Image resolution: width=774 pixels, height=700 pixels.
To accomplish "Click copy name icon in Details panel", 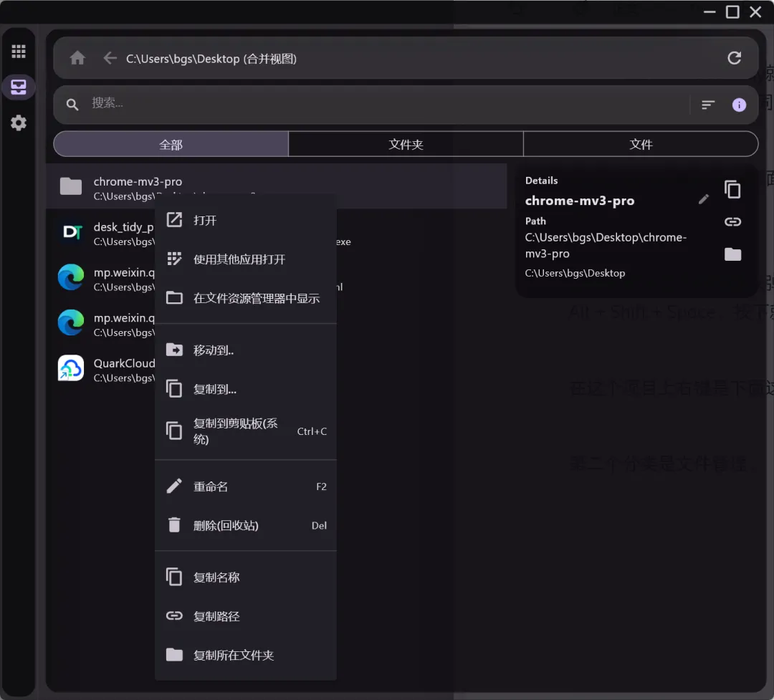I will (x=732, y=189).
